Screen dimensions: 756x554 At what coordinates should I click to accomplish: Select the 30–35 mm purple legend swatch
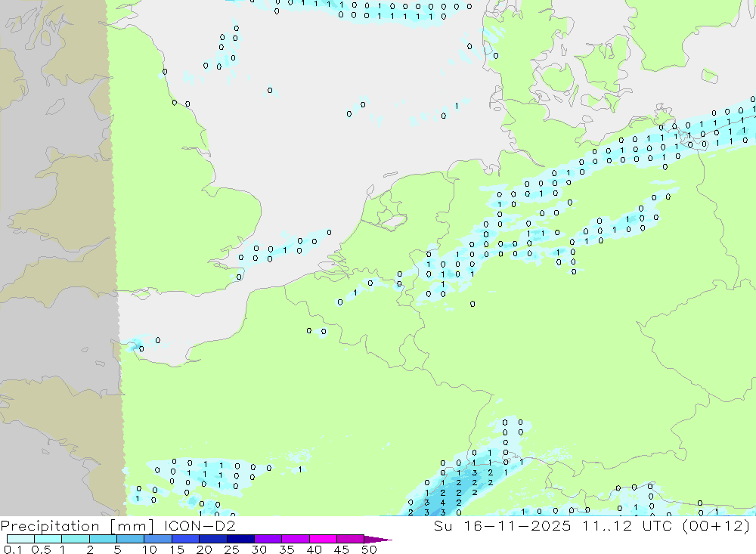[268, 539]
